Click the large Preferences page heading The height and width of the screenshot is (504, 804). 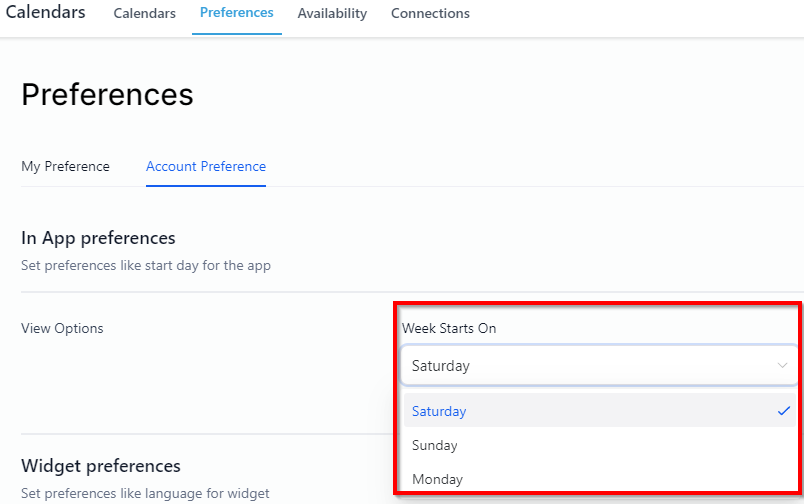coord(107,94)
